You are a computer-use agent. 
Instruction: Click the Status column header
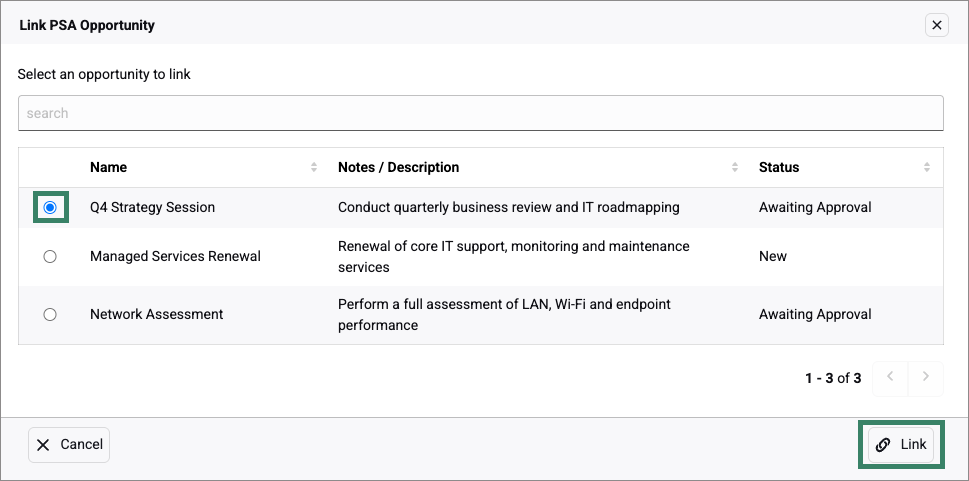(779, 167)
